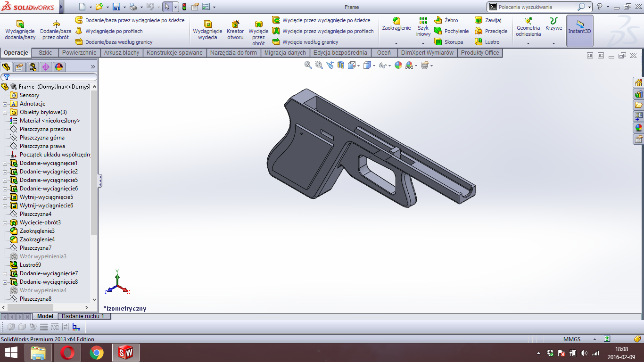Open Zaokrąglenie fillet dropdown arrow
Screen dimensions: 644x362
coord(396,43)
